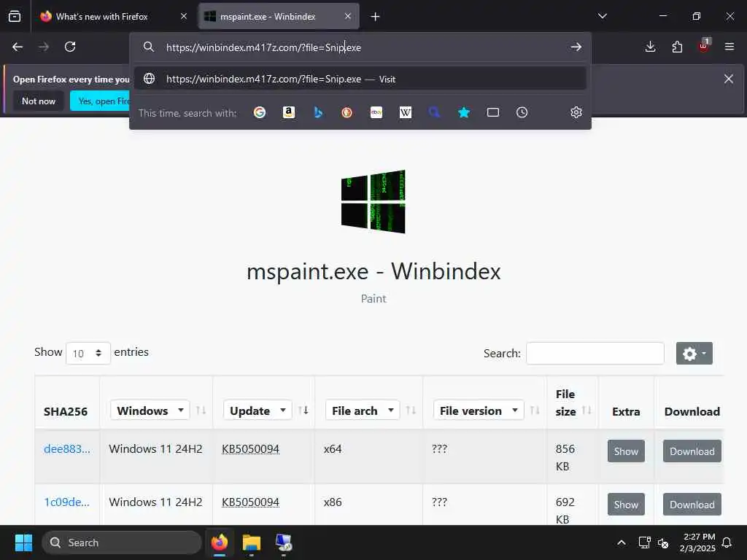Select the DuckDuckGo search icon
This screenshot has height=560, width=747.
click(x=347, y=112)
